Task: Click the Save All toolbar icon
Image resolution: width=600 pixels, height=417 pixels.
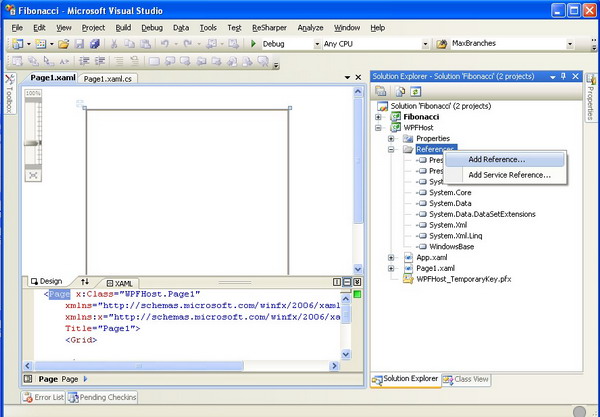Action: [x=95, y=44]
